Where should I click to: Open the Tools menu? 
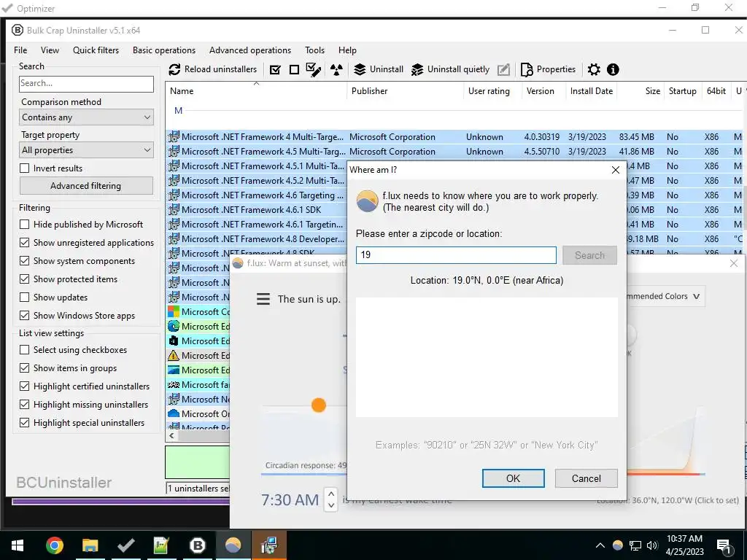click(314, 50)
